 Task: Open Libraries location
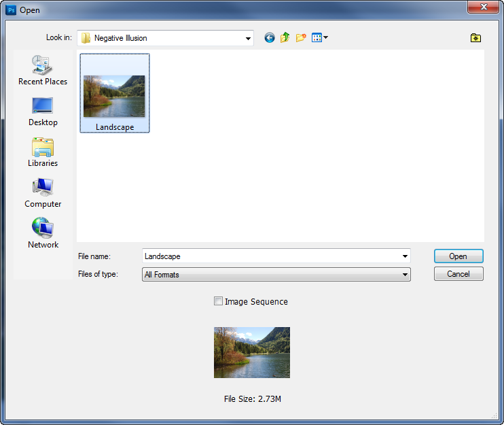43,152
